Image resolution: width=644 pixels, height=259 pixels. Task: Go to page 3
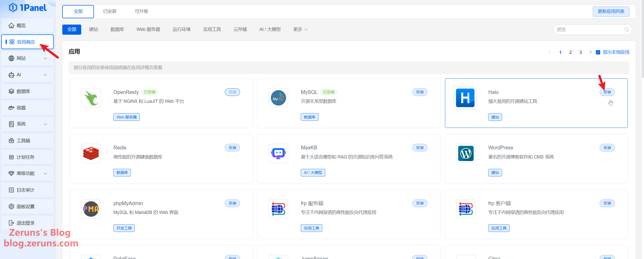580,52
